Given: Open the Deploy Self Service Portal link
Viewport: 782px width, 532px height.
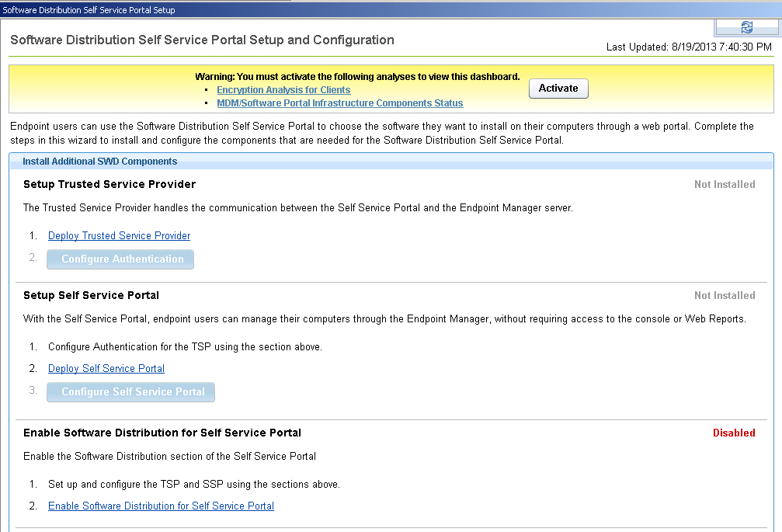Looking at the screenshot, I should (106, 369).
